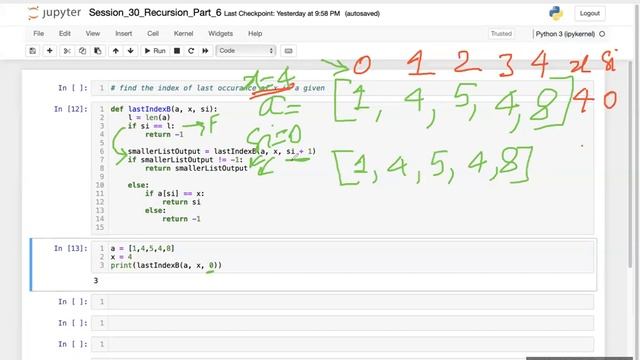The image size is (640, 360).
Task: Click the Logout button
Action: click(x=590, y=13)
